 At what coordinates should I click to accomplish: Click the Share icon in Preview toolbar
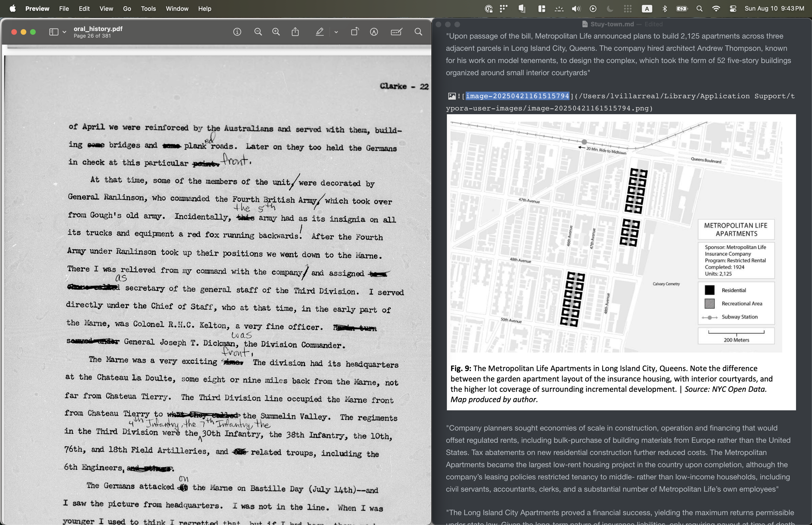295,32
